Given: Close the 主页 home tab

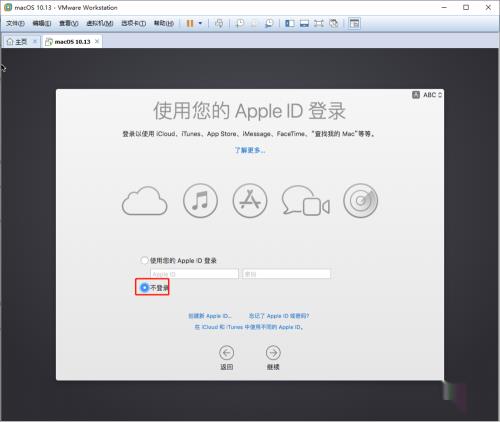Looking at the screenshot, I should point(34,41).
